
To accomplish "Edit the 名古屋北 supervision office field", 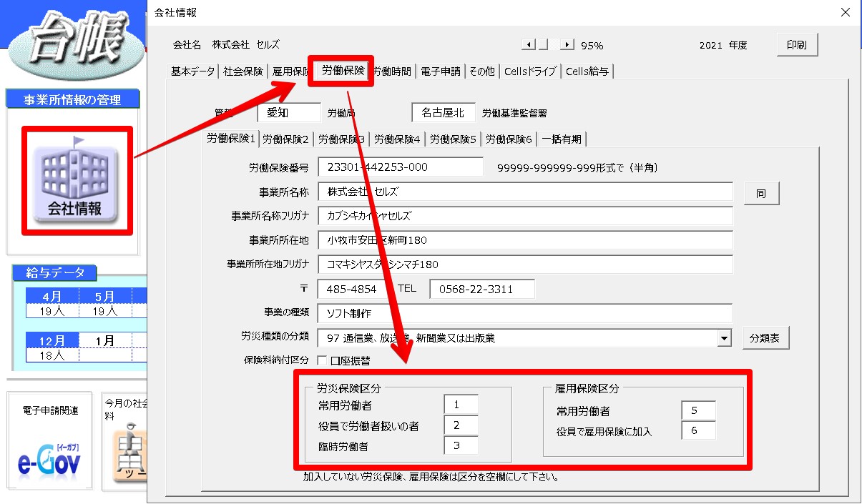I will pyautogui.click(x=444, y=113).
